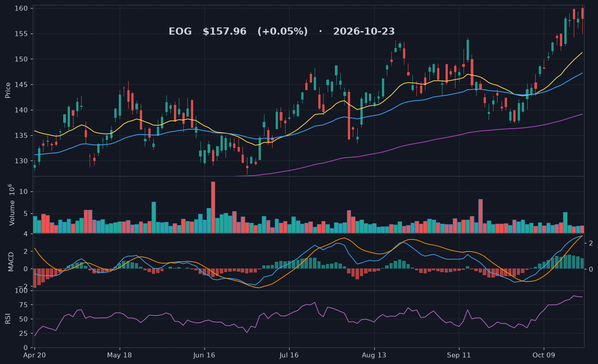598x364 pixels.
Task: Click the MACD axis label
Action: 11,262
